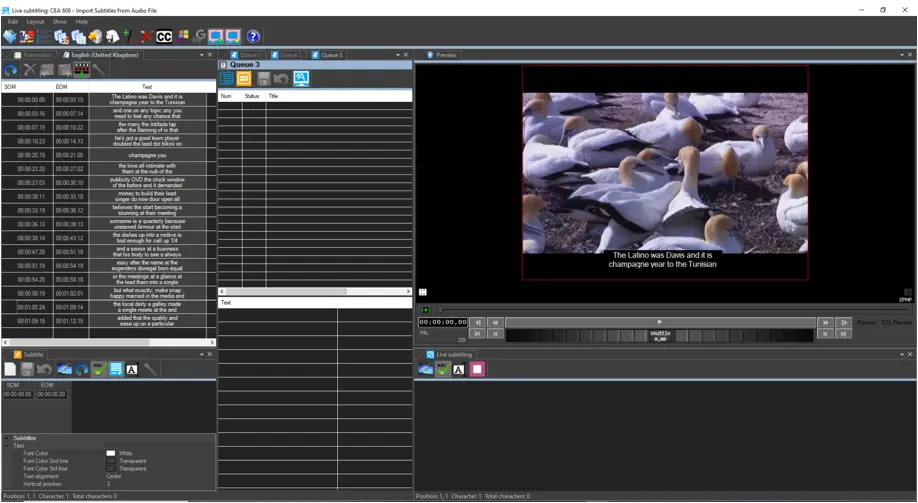Screen dimensions: 918x503
Task: Click the spell check icon in Subtitle panel
Action: (x=98, y=369)
